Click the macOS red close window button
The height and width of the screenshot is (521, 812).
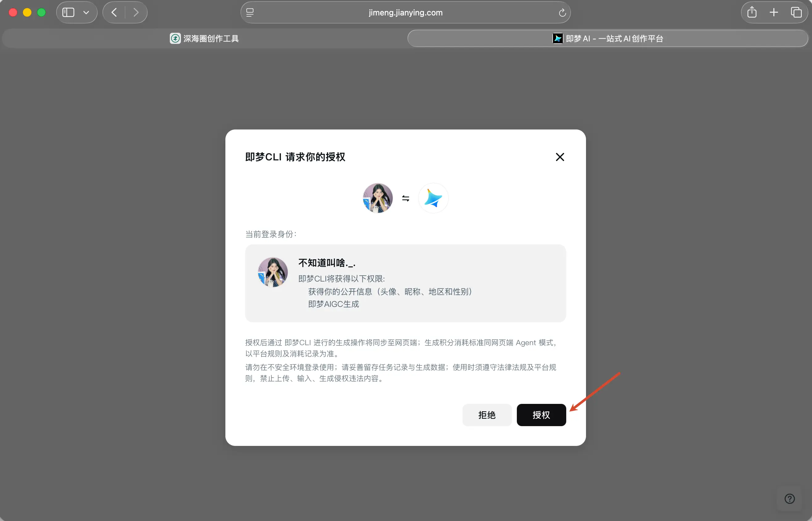(13, 13)
